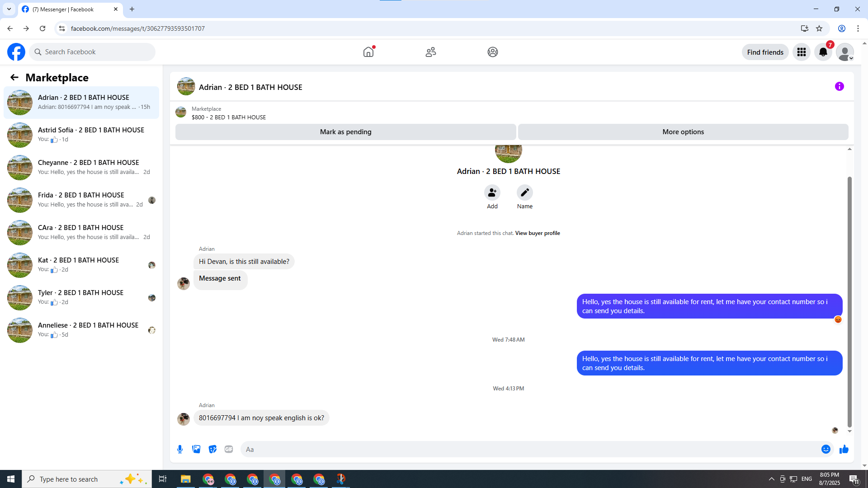Go back in browser history
868x488 pixels.
[10, 28]
